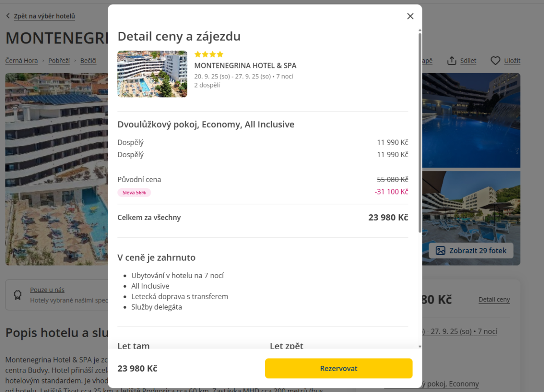The width and height of the screenshot is (544, 392).
Task: Click the four-star rating icons
Action: coord(209,54)
